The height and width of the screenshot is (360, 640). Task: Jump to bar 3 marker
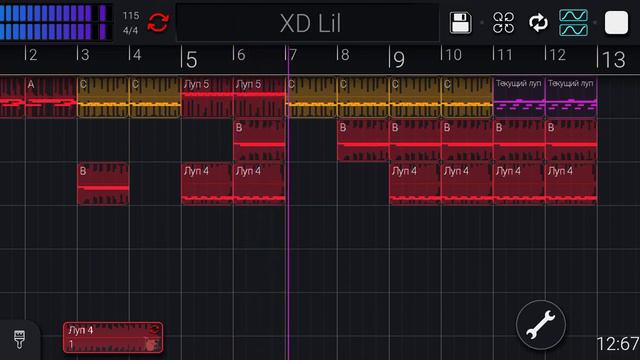tap(83, 55)
